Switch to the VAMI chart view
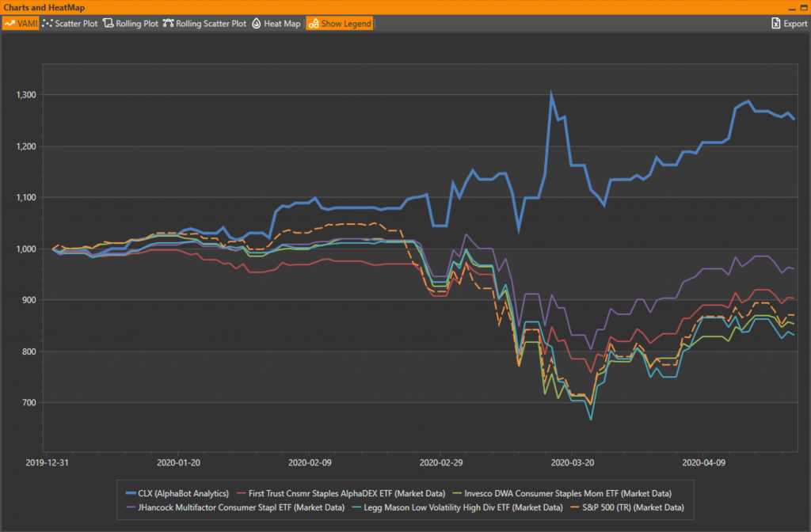811x532 pixels. 21,24
